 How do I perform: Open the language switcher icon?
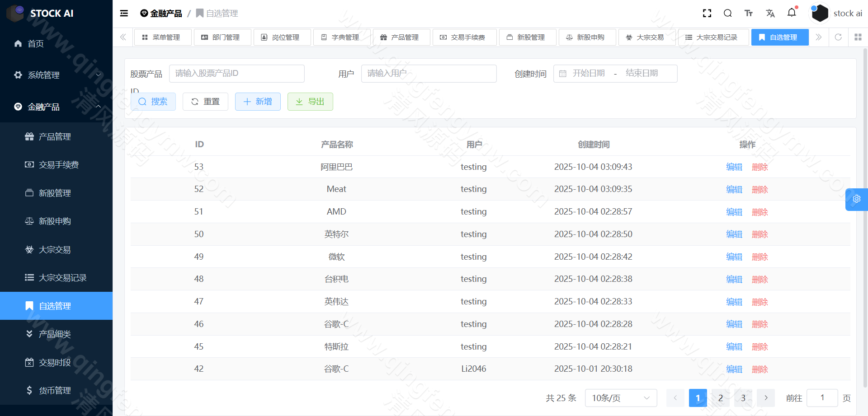(770, 13)
